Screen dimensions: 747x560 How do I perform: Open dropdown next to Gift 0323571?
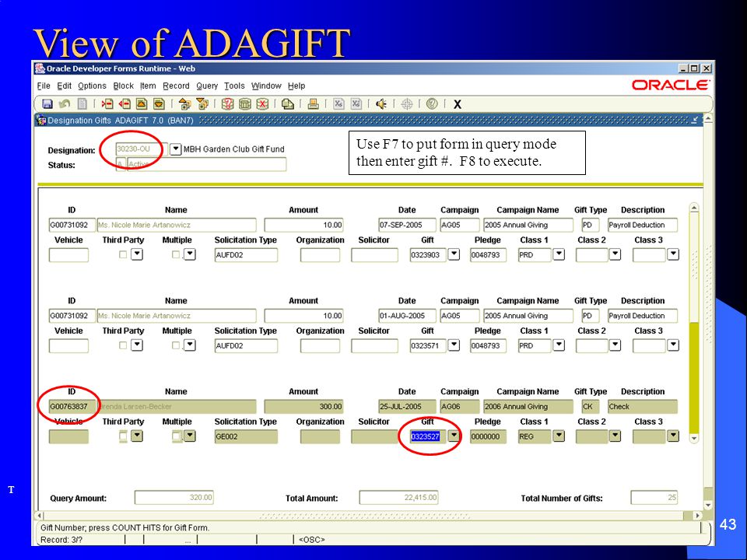(x=454, y=345)
